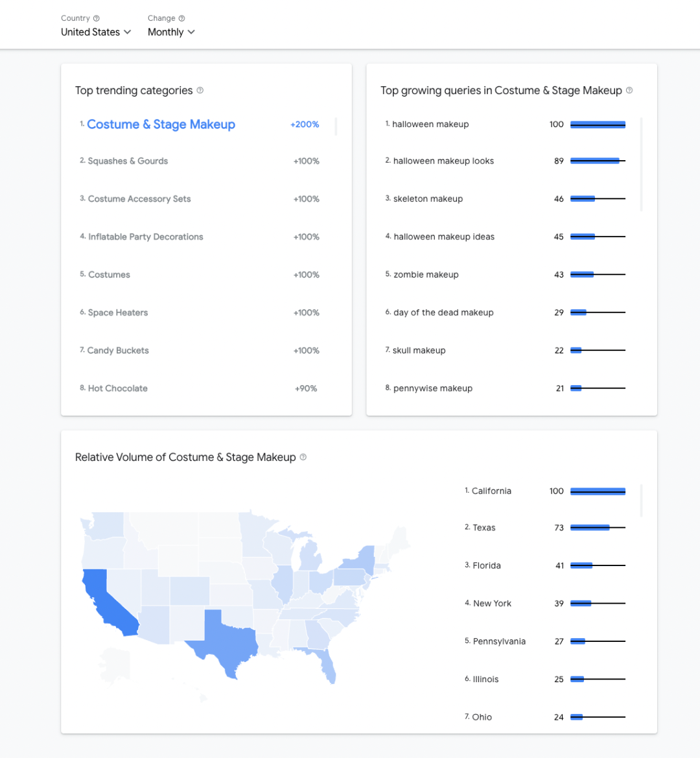Image resolution: width=700 pixels, height=758 pixels.
Task: Select the Squashes & Gourds category
Action: [128, 161]
